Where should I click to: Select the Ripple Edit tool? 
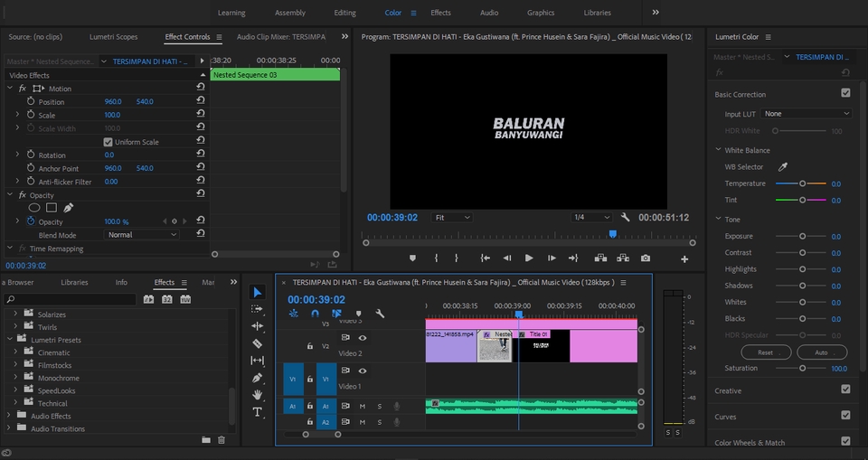pyautogui.click(x=257, y=326)
